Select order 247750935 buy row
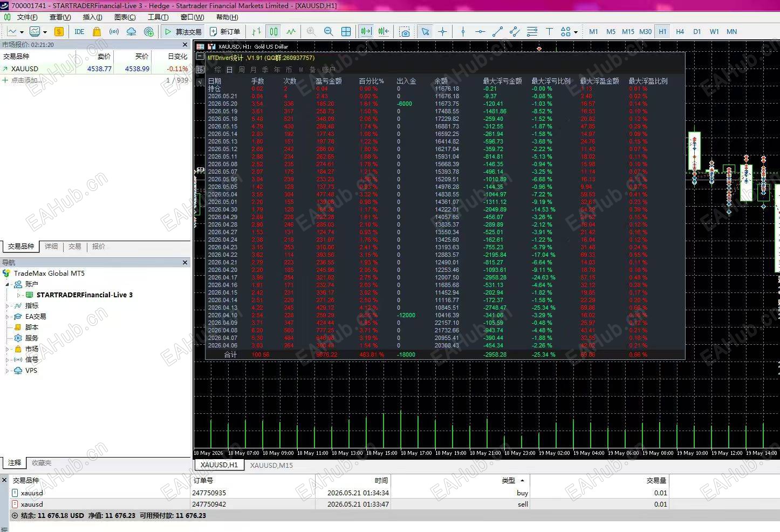The width and height of the screenshot is (780, 532). coord(340,493)
